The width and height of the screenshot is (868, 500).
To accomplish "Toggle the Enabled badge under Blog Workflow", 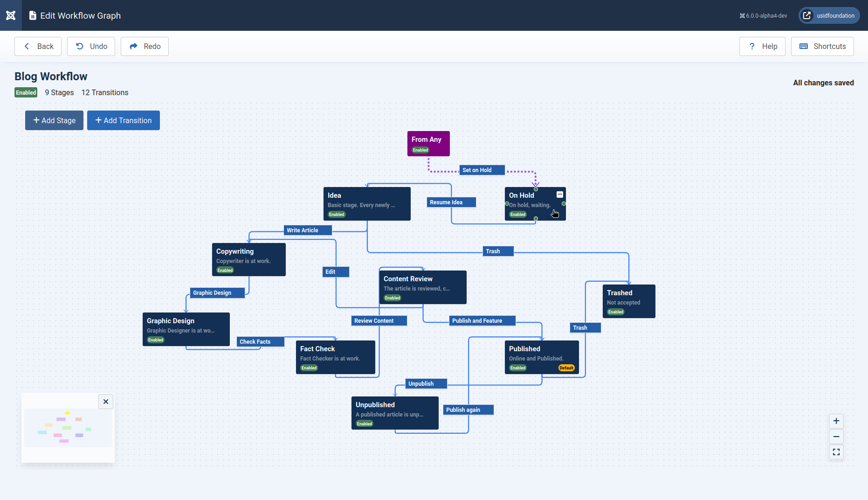I will coord(26,92).
